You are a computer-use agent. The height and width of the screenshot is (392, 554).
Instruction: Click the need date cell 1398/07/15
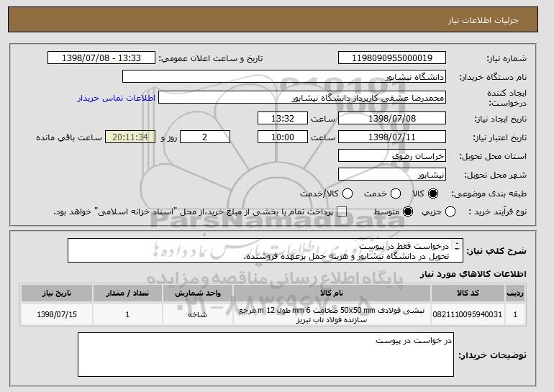click(x=57, y=314)
